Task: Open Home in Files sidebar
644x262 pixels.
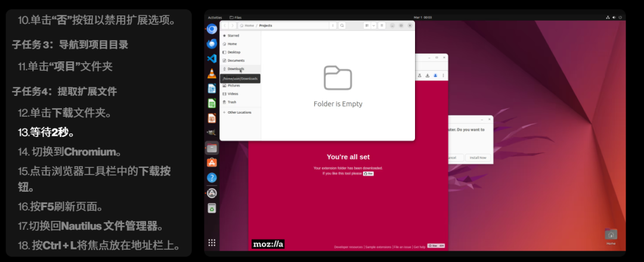Action: point(240,44)
